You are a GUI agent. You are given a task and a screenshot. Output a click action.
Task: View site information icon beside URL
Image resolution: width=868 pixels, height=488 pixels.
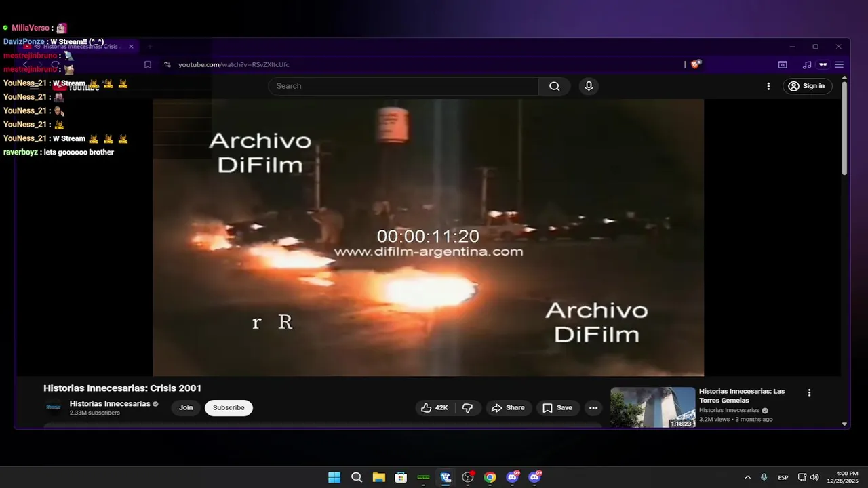coord(167,64)
